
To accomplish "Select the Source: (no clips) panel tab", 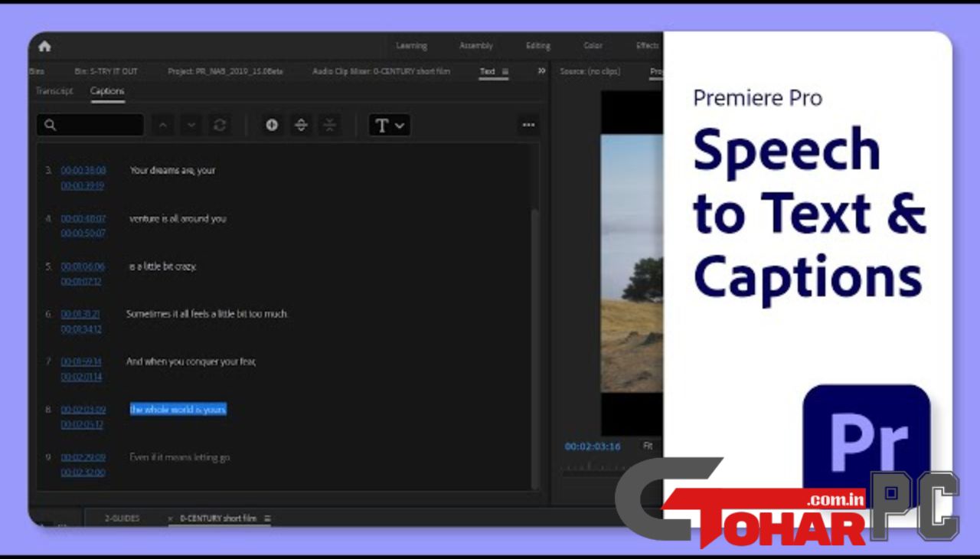I will tap(590, 71).
